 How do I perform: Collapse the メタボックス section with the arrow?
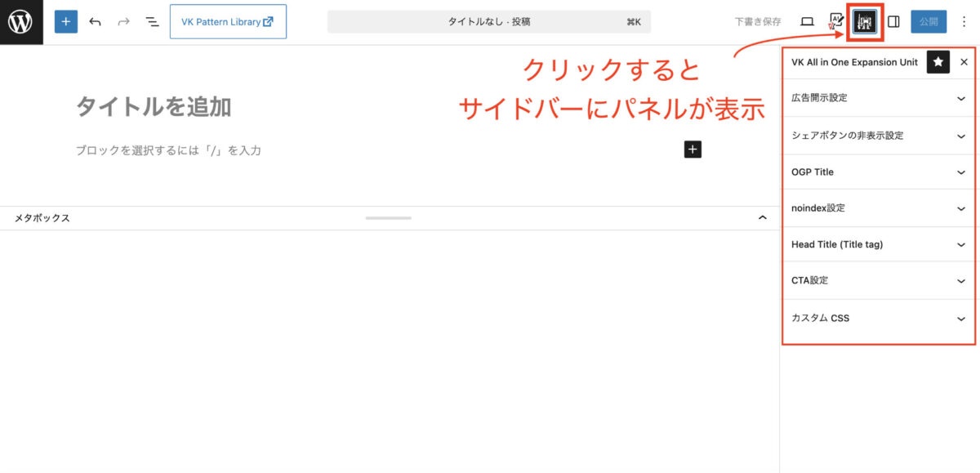[762, 218]
